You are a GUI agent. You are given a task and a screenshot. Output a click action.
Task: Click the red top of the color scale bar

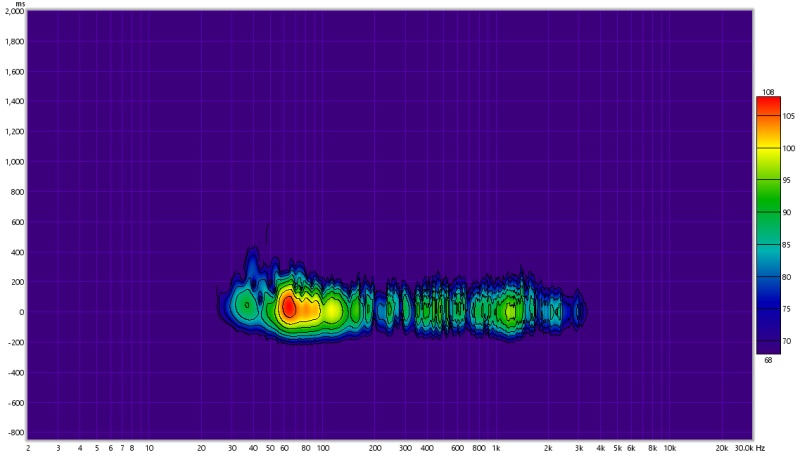(768, 105)
